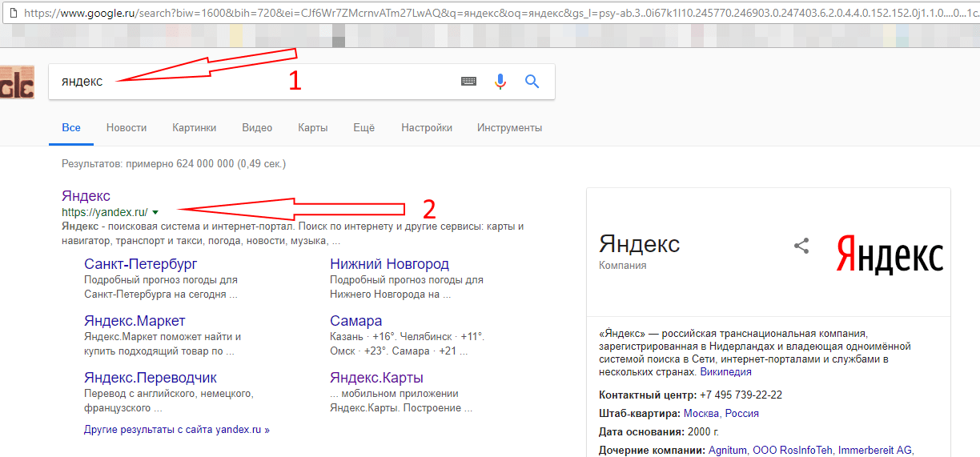
Task: Expand the green arrow next to yandex.ru
Action: [x=155, y=212]
